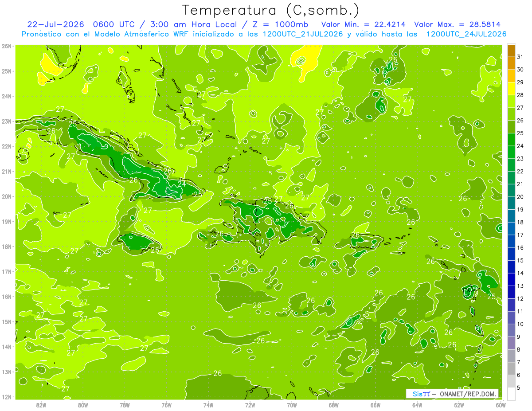Click the "26N" latitude axis label

[x=7, y=46]
